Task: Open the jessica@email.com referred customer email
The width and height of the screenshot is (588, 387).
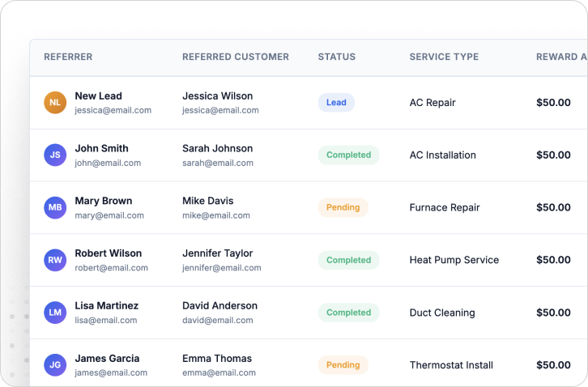Action: [x=220, y=110]
